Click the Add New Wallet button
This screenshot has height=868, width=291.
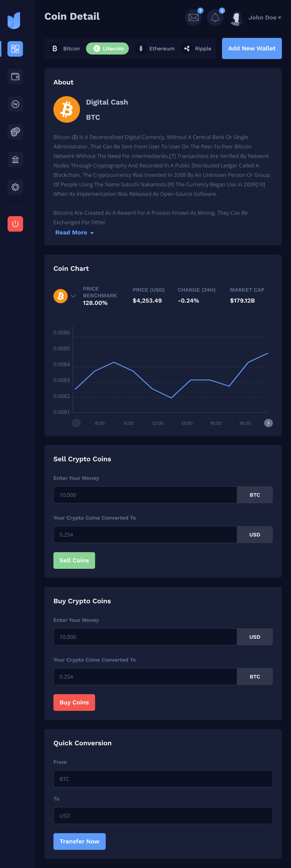point(252,48)
